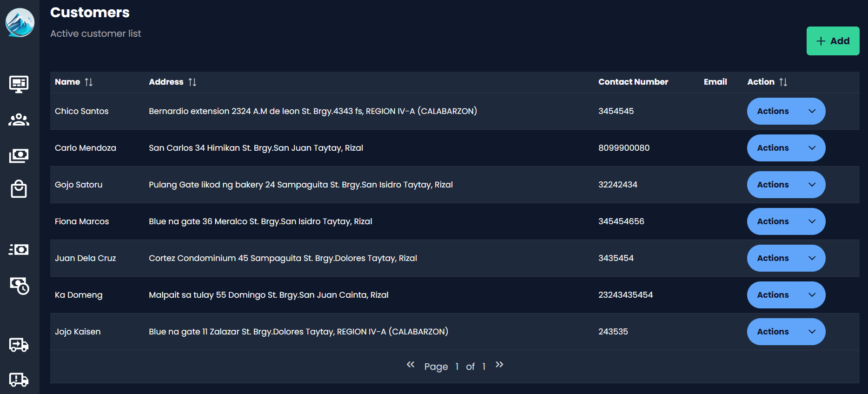Select the Carlo Mendoza name cell
868x394 pixels.
[86, 148]
